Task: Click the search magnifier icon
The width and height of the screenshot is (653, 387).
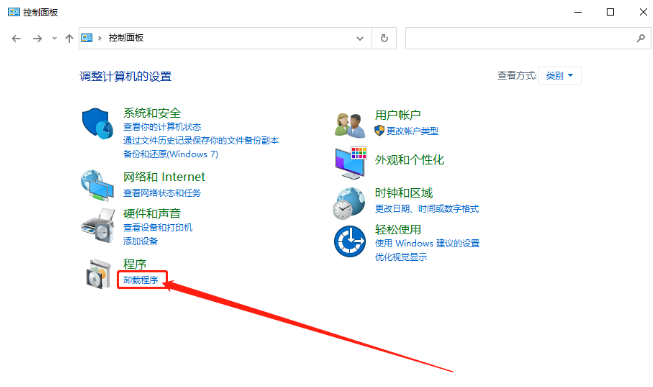Action: (641, 38)
